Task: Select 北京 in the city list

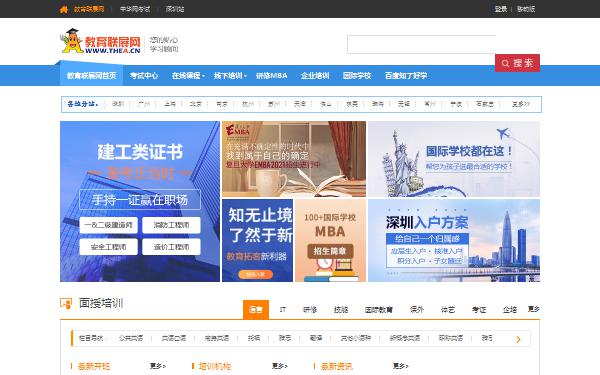Action: click(x=196, y=104)
